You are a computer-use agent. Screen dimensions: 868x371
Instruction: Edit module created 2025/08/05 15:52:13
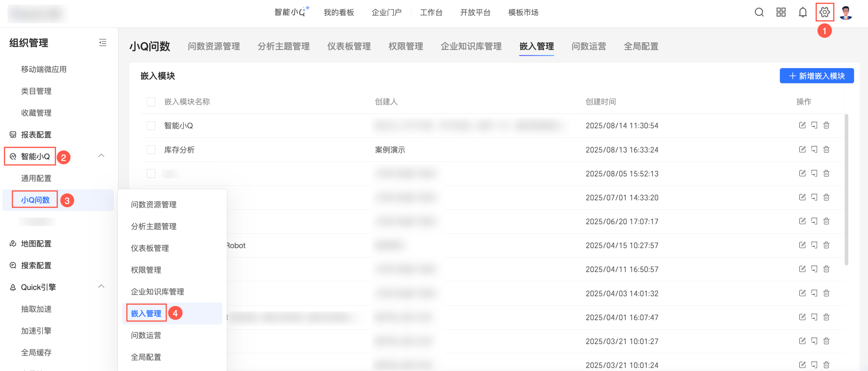tap(802, 173)
